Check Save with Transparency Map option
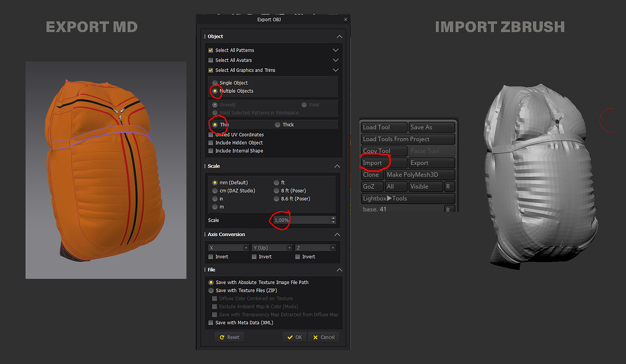This screenshot has width=626, height=364. [214, 315]
